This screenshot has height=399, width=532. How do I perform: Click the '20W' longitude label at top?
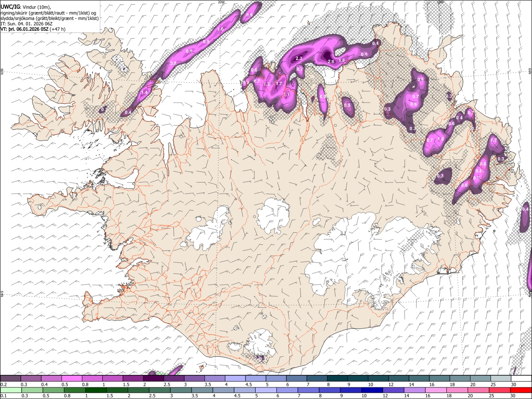221,2
